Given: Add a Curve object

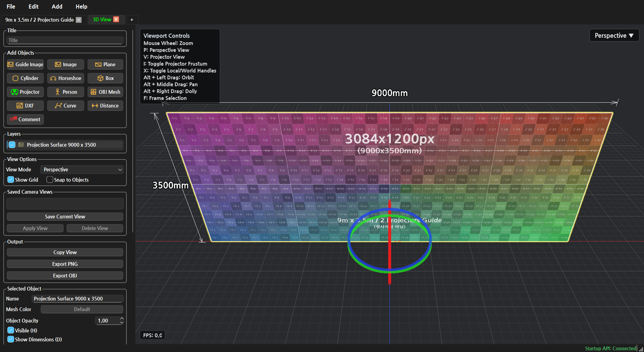Looking at the screenshot, I should pyautogui.click(x=66, y=106).
